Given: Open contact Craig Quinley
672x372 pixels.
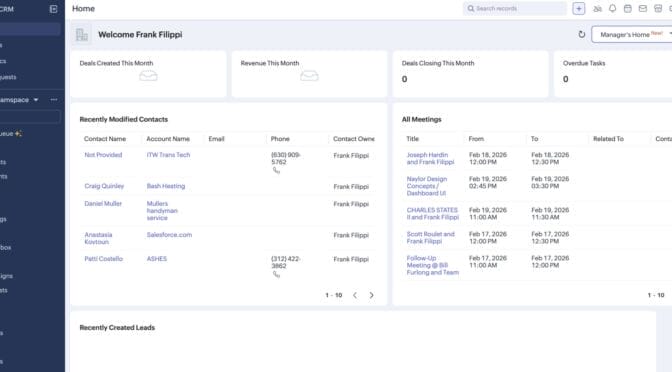Looking at the screenshot, I should point(104,186).
